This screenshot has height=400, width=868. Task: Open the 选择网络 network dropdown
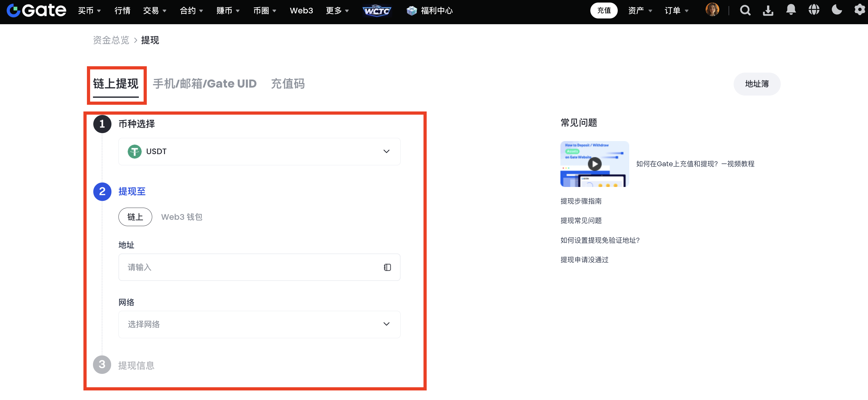pos(259,324)
